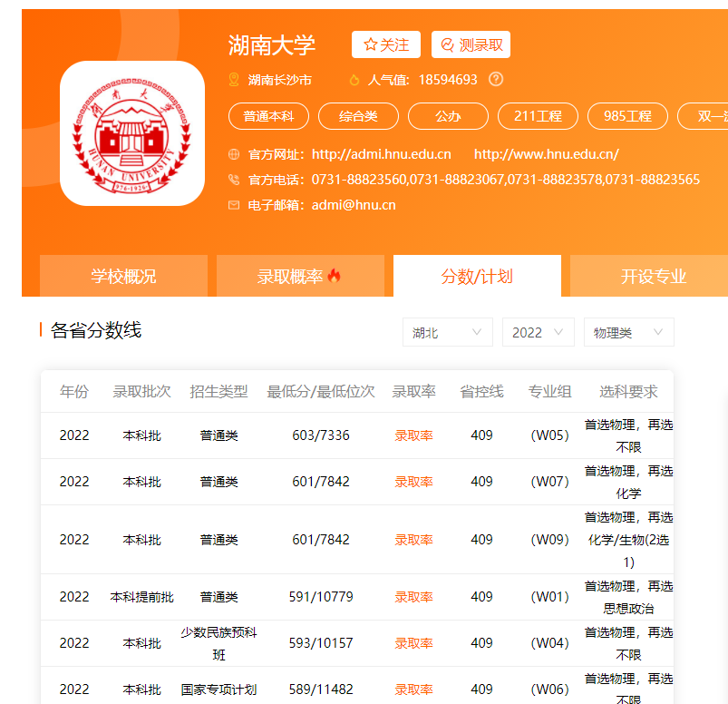Click the fire icon on 录取概率 tab
Screen dimensions: 728x704
click(x=334, y=276)
